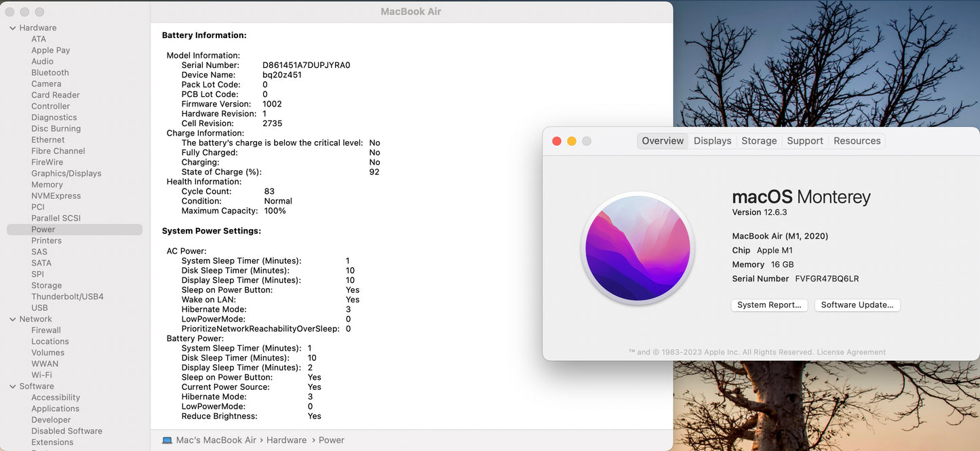The image size is (980, 451).
Task: Open Applications under Software
Action: tap(55, 409)
